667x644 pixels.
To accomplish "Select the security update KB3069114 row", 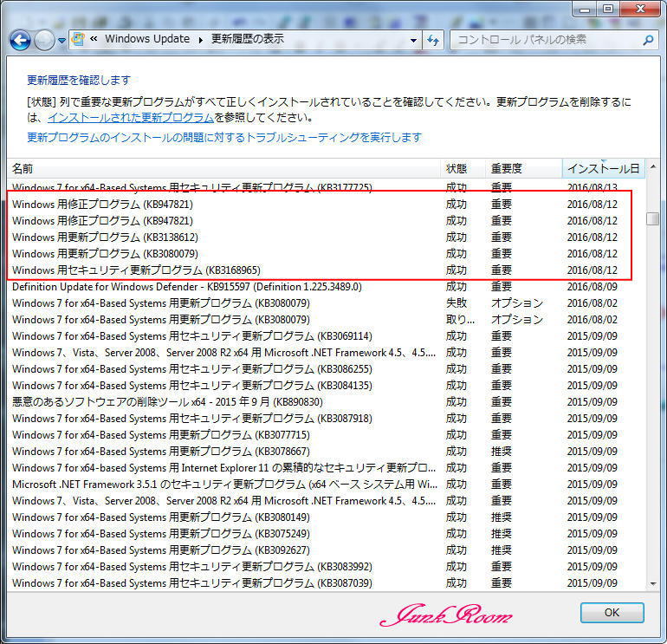I will click(x=326, y=335).
